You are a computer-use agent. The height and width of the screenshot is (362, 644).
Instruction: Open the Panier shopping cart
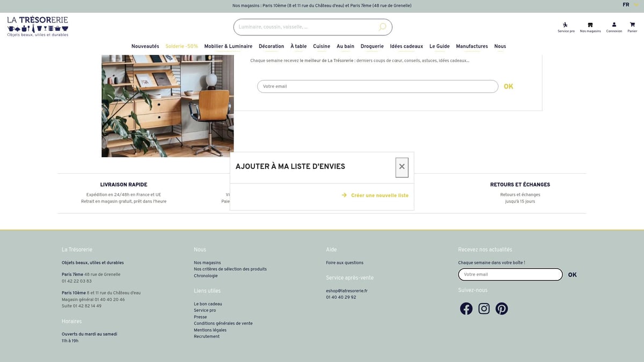pos(632,27)
